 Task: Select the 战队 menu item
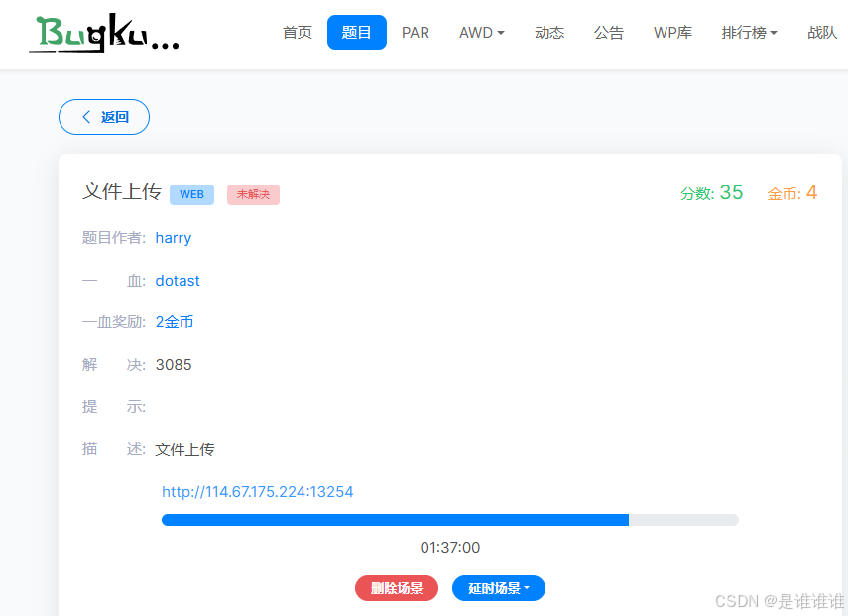tap(822, 32)
